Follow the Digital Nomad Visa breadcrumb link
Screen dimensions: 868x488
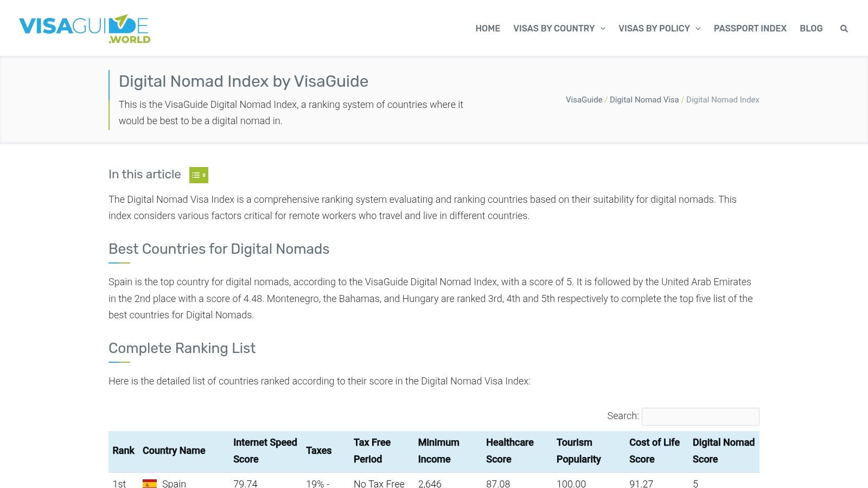pyautogui.click(x=644, y=100)
